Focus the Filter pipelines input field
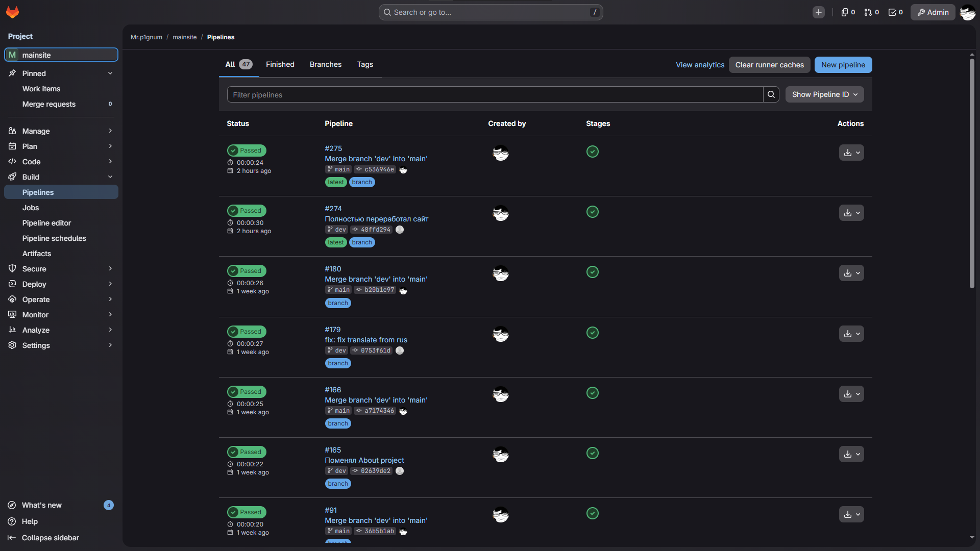This screenshot has height=551, width=980. [495, 94]
